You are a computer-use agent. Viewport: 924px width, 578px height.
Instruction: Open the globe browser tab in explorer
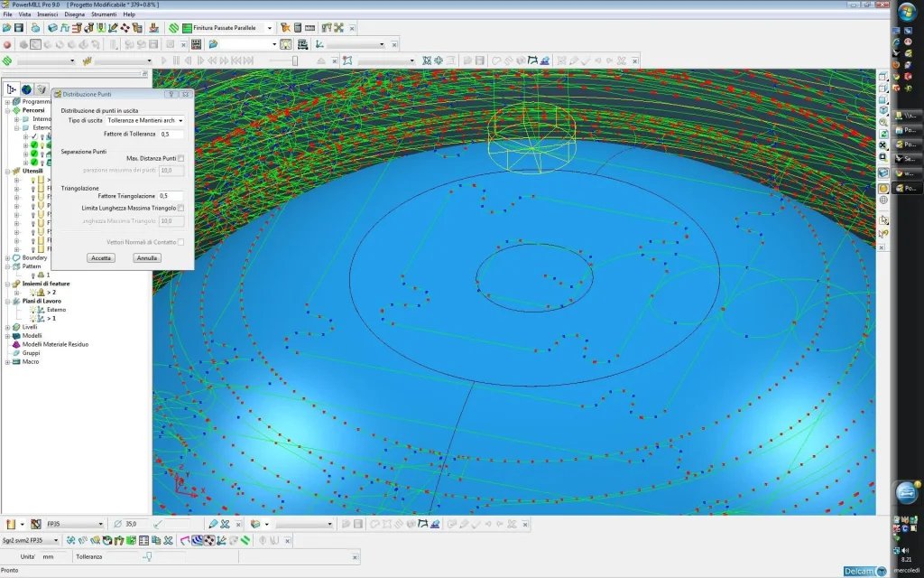point(26,89)
